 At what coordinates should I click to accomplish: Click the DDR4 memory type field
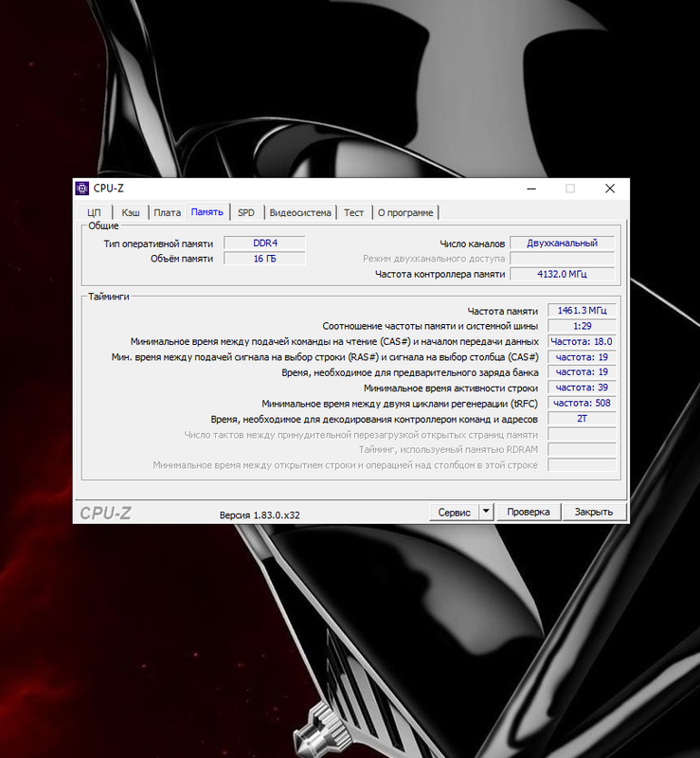click(265, 244)
